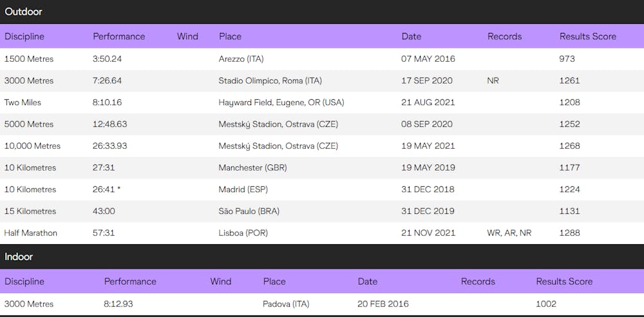
Task: Select the São Paulo (BRA) place cell
Action: click(249, 211)
